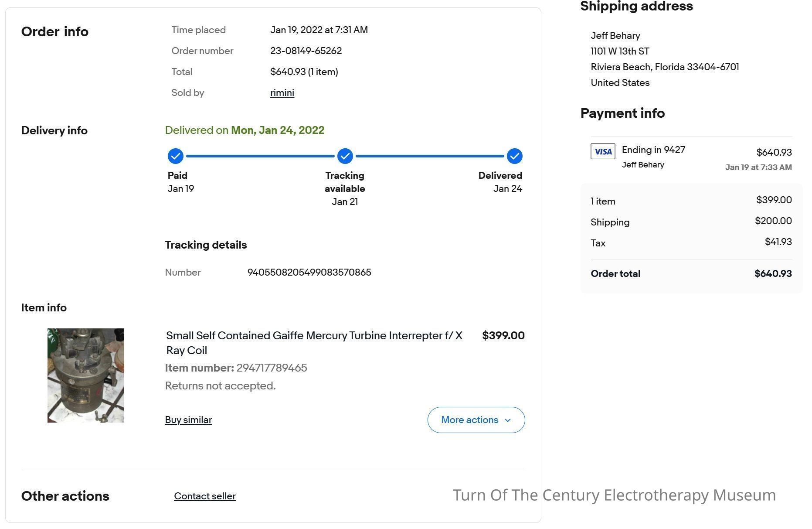The image size is (812, 529).
Task: Click the delivery progress bar between Paid and Tracking
Action: [x=260, y=156]
